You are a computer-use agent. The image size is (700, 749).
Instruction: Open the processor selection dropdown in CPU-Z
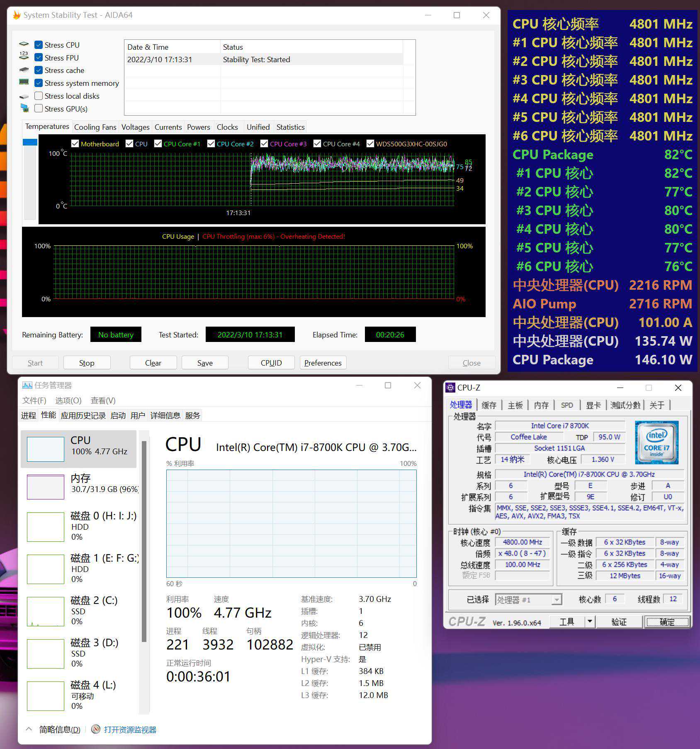557,600
